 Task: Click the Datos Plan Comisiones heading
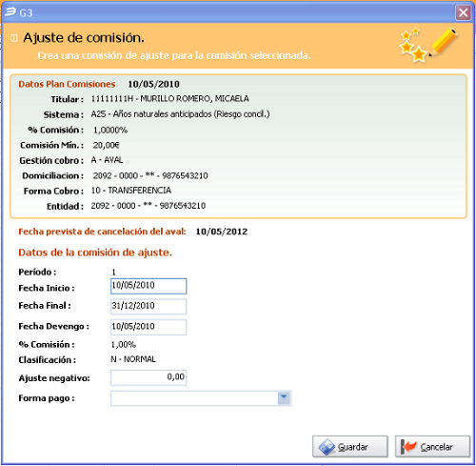coord(67,84)
